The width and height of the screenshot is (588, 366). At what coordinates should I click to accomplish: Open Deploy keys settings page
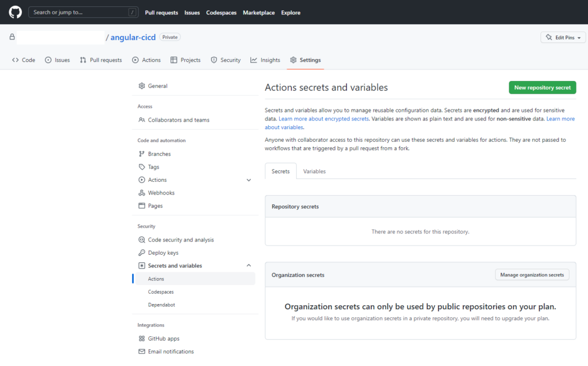[163, 253]
